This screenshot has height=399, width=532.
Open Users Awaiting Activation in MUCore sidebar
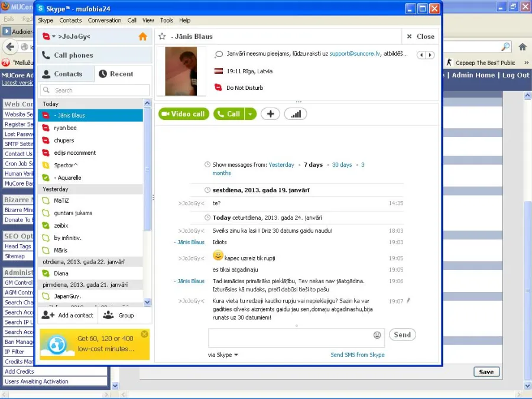pyautogui.click(x=37, y=381)
